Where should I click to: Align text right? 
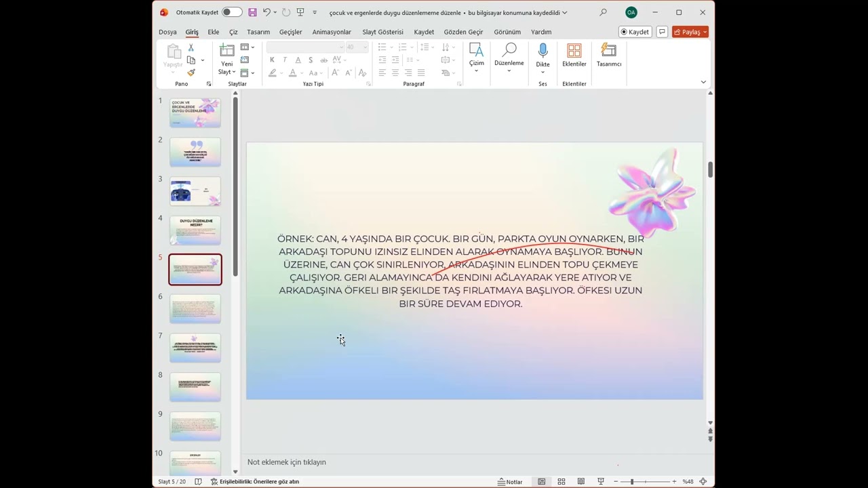[408, 73]
